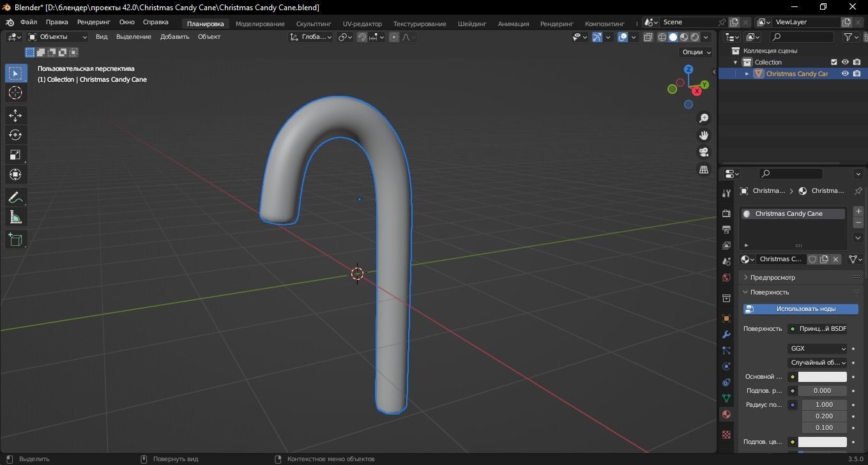Click Использовать ноды button
Image resolution: width=868 pixels, height=465 pixels.
click(x=801, y=309)
